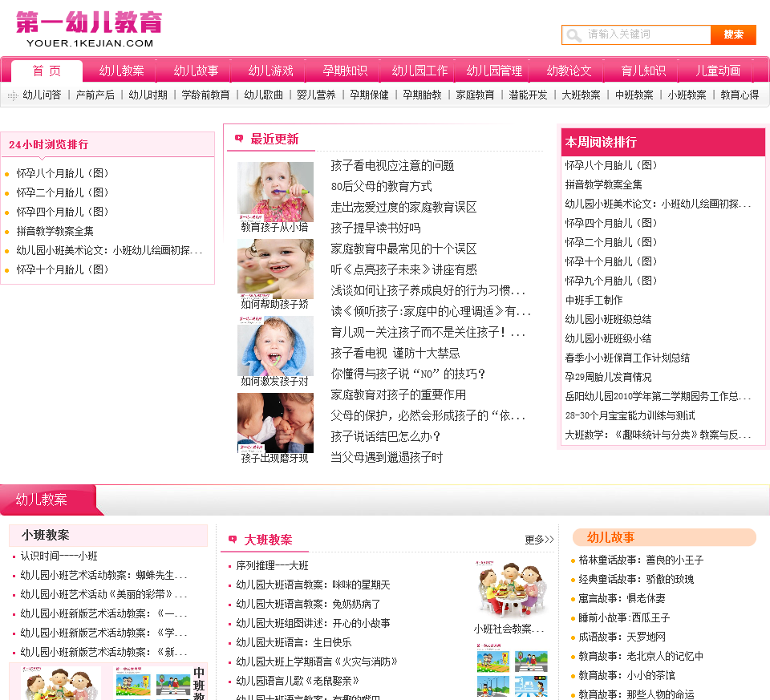Open the 儿童动画 navigation menu
The width and height of the screenshot is (770, 700).
coord(718,71)
